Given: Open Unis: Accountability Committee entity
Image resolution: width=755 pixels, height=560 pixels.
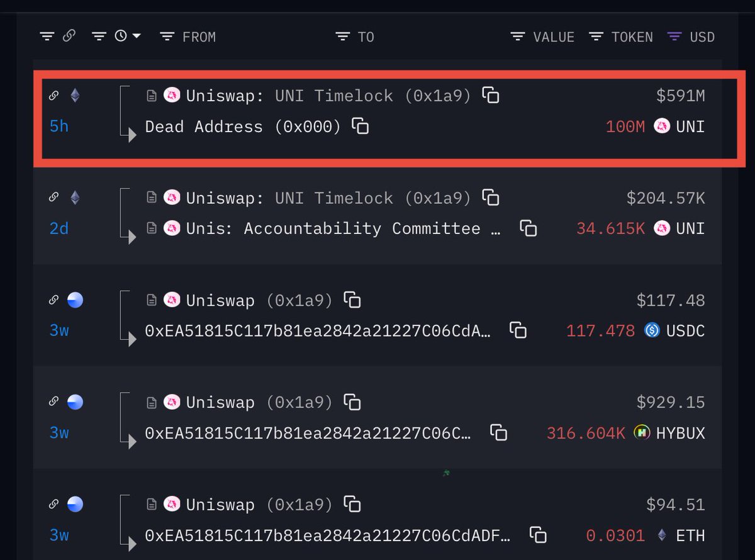Looking at the screenshot, I should click(343, 228).
